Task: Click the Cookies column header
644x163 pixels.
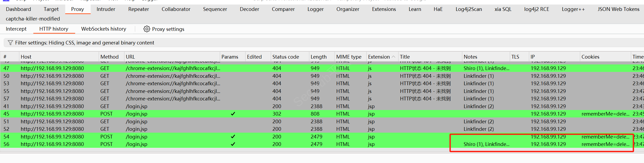Action: (x=590, y=57)
